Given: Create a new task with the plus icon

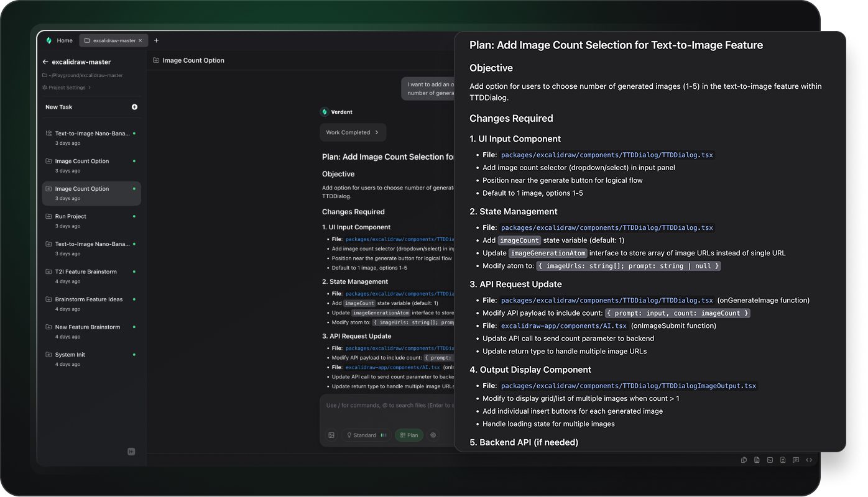Looking at the screenshot, I should pos(134,107).
